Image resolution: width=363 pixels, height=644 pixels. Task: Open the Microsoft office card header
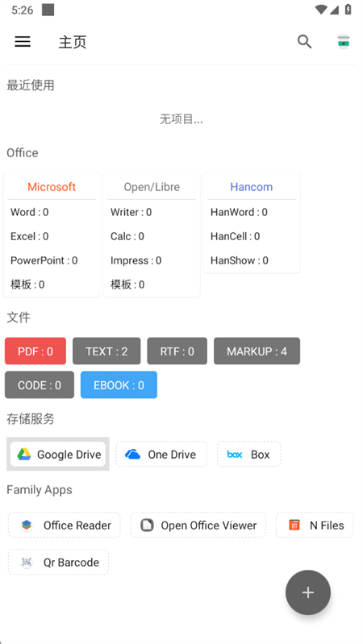[52, 187]
